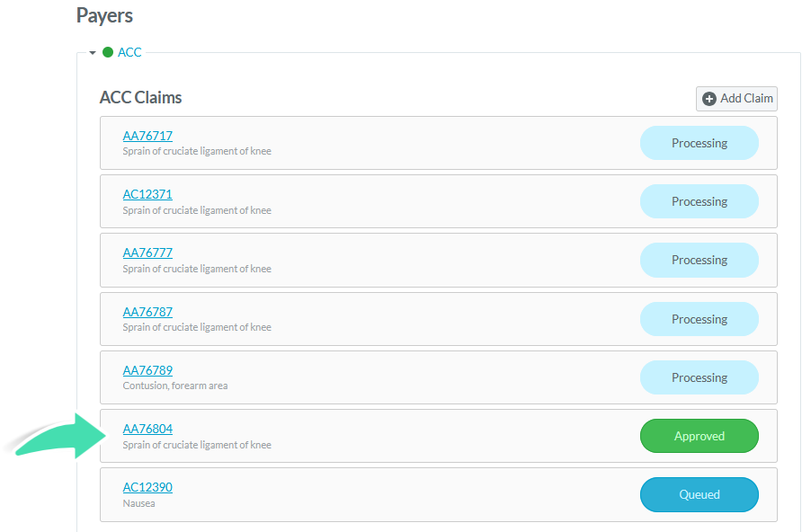Open claim AA76717
811x532 pixels.
point(147,136)
